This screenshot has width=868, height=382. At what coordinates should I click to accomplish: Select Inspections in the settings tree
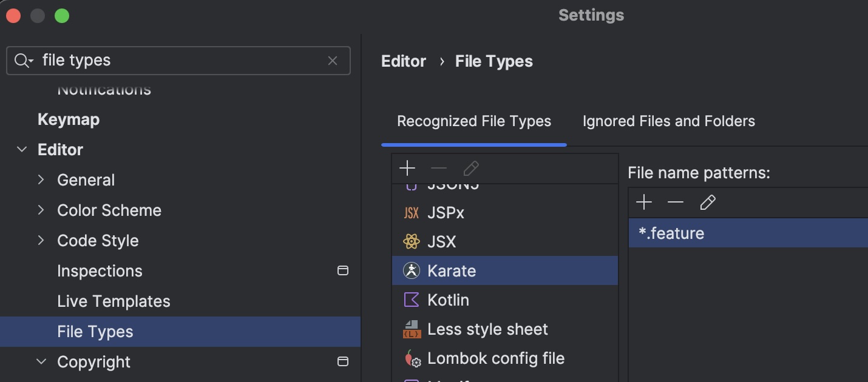coord(100,271)
